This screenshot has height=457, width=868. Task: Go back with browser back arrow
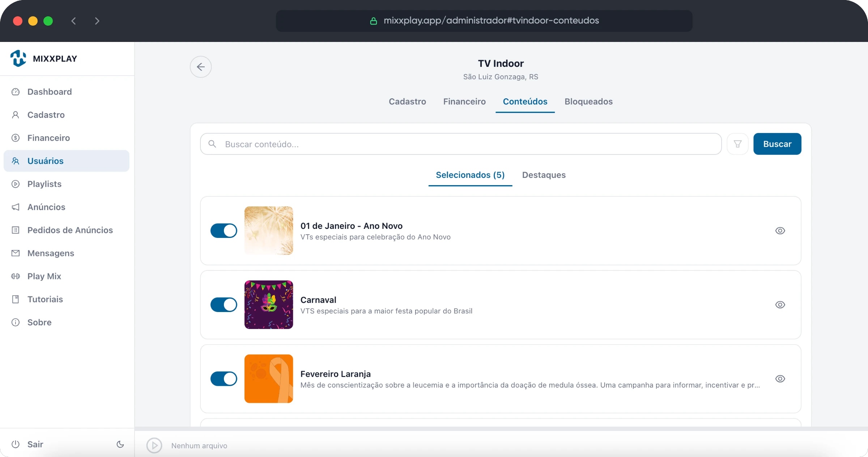74,21
